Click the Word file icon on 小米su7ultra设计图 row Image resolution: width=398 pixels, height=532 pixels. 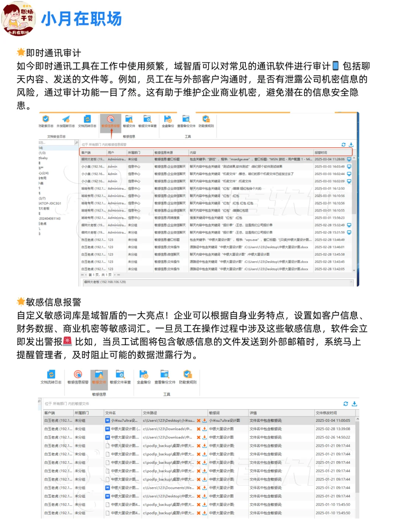click(107, 420)
